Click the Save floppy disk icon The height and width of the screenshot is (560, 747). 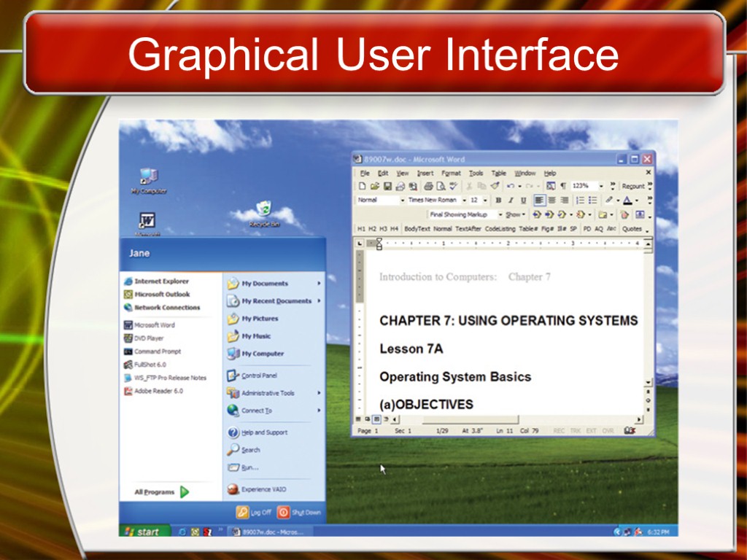pyautogui.click(x=387, y=186)
